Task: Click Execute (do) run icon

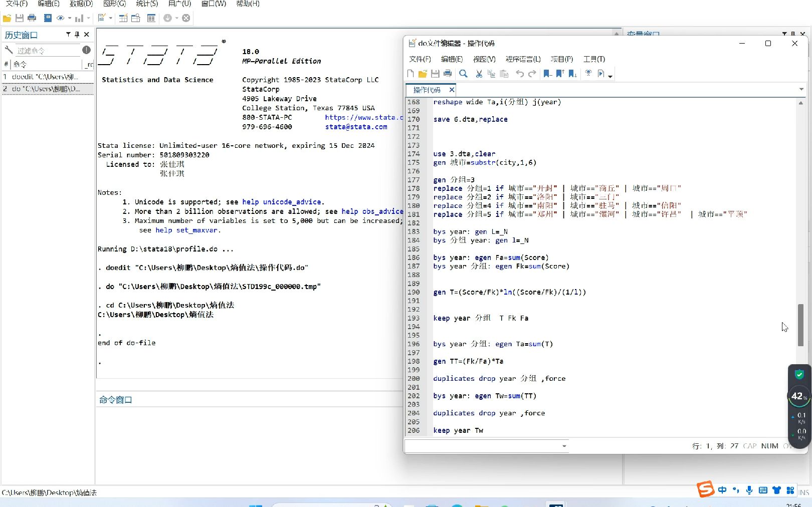Action: pos(601,74)
